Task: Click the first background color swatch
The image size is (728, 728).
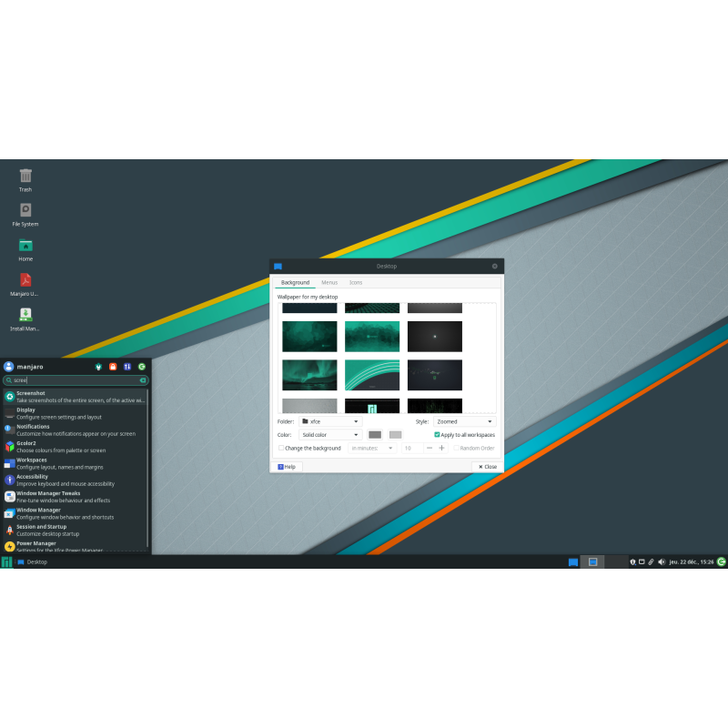Action: click(x=375, y=434)
